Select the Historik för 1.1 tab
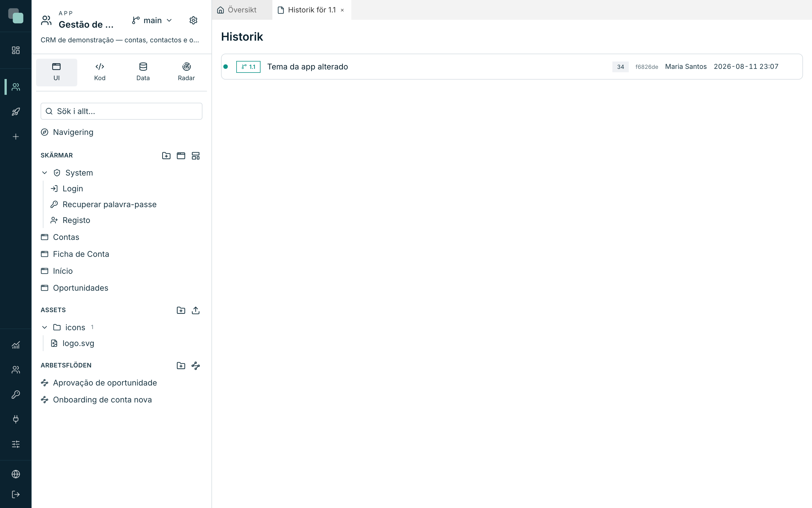Image resolution: width=812 pixels, height=508 pixels. pyautogui.click(x=312, y=10)
